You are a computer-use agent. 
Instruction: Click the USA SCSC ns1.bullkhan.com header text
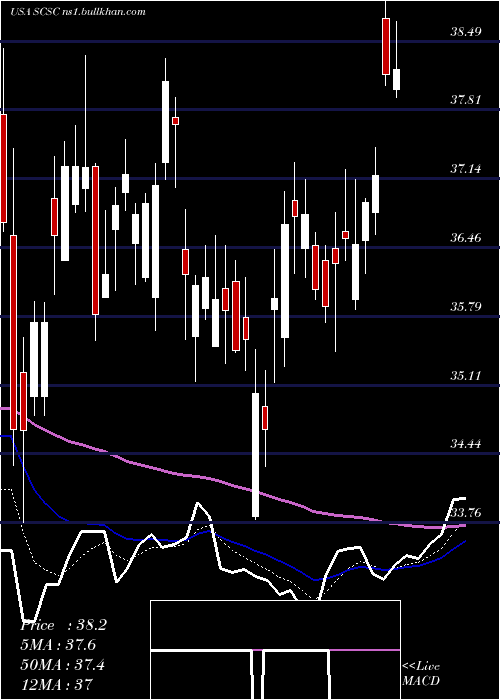[79, 12]
